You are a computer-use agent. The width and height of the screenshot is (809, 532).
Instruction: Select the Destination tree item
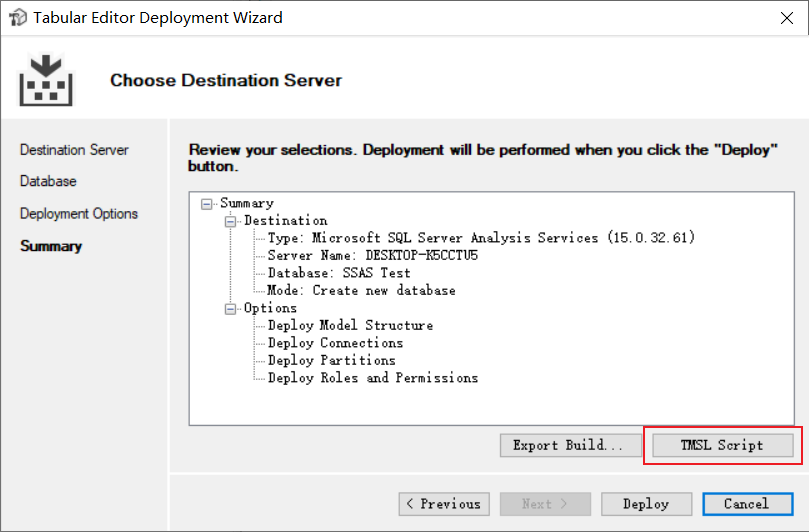pos(286,221)
